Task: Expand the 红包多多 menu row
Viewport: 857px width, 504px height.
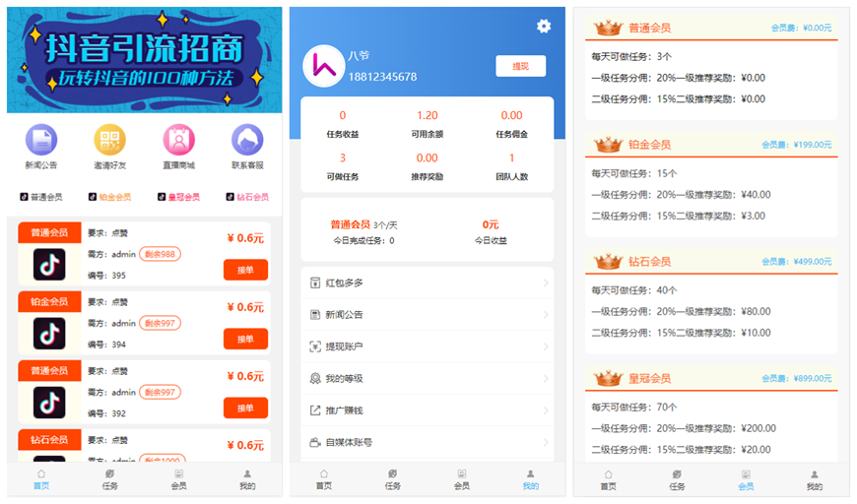Action: pos(427,283)
